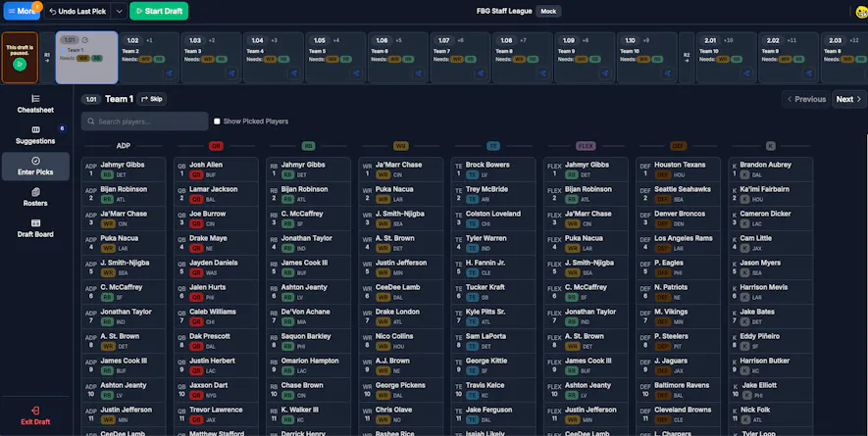Go to the Next pick

pos(849,99)
